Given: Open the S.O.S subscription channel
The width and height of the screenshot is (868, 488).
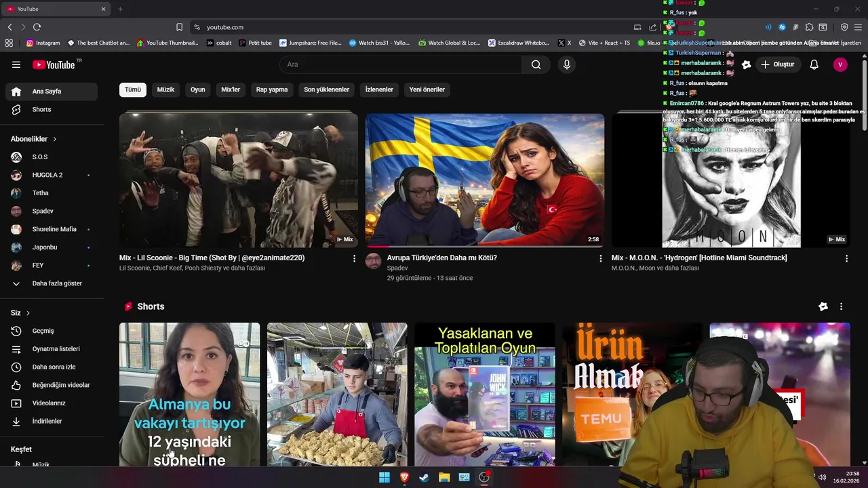Looking at the screenshot, I should click(52, 157).
